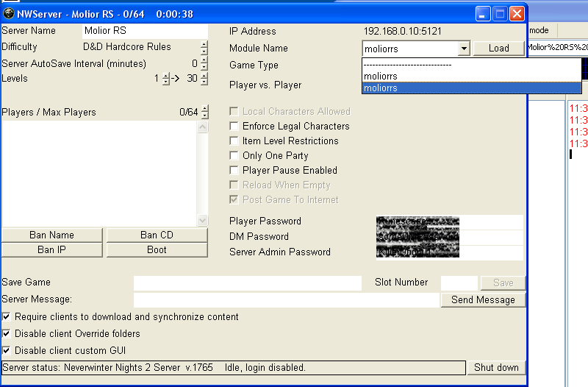Toggle Reload When Empty checkbox

(x=234, y=185)
